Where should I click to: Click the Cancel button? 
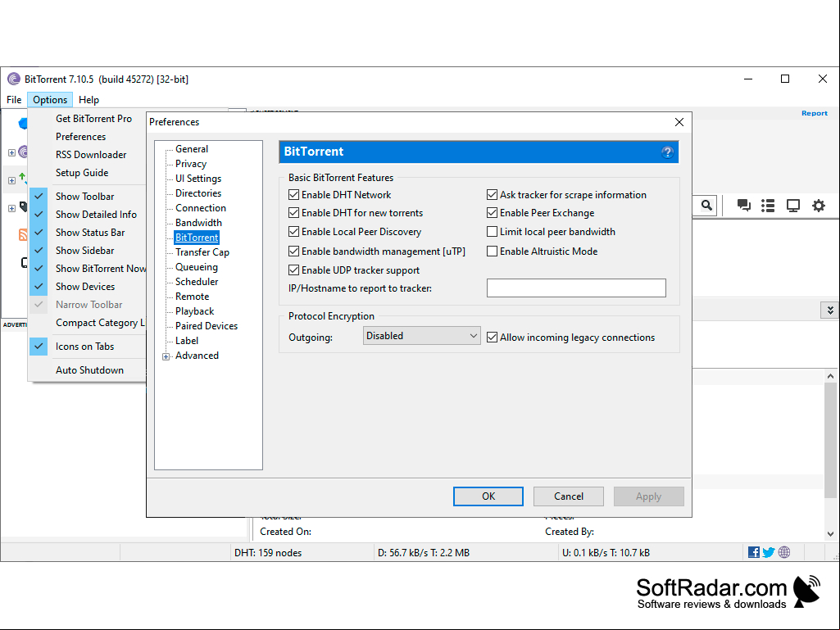point(569,496)
